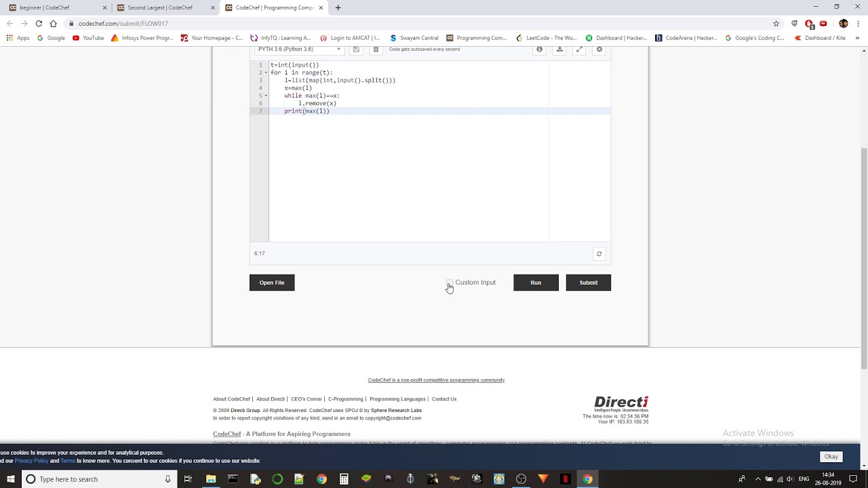Click the Windows search box
This screenshot has height=488, width=868.
coord(98,479)
